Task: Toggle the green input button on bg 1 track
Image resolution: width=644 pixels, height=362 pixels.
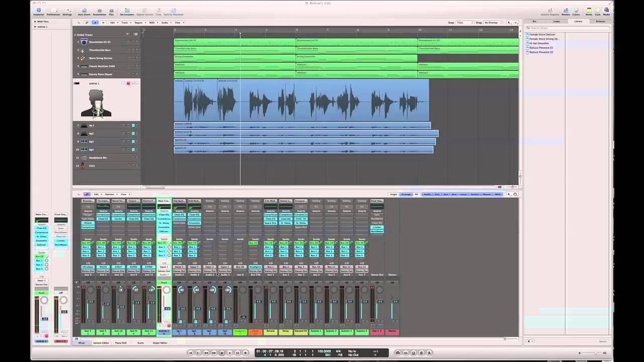Action: pyautogui.click(x=133, y=125)
